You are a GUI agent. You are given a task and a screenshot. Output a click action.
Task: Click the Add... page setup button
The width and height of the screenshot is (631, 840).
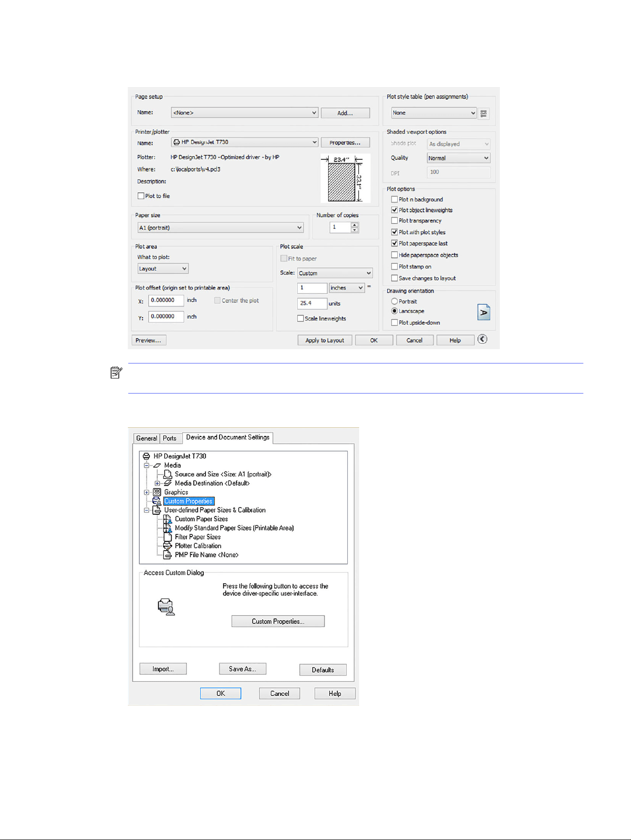coord(345,113)
